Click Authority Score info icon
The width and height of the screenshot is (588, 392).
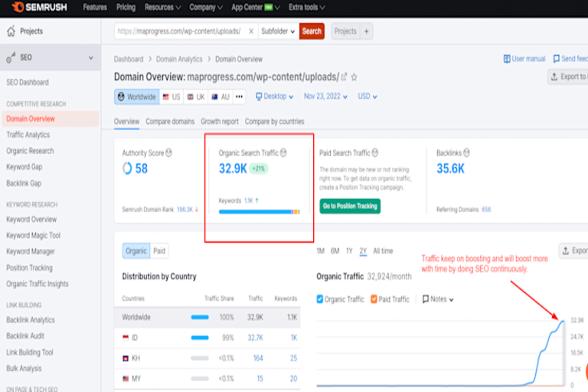point(168,152)
